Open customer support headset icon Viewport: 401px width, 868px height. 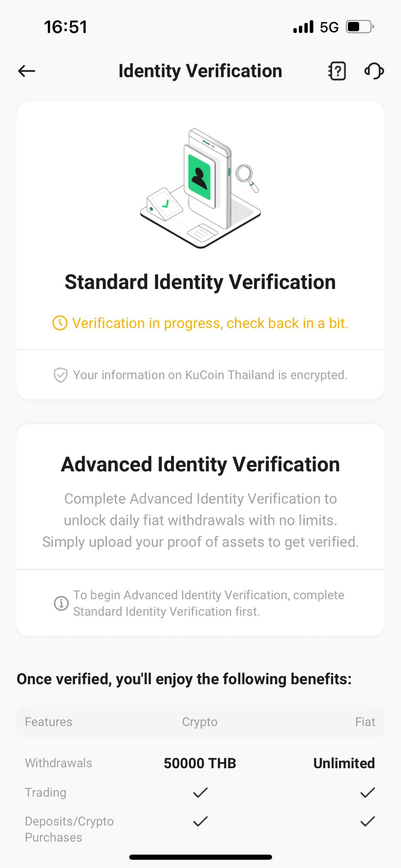[374, 71]
